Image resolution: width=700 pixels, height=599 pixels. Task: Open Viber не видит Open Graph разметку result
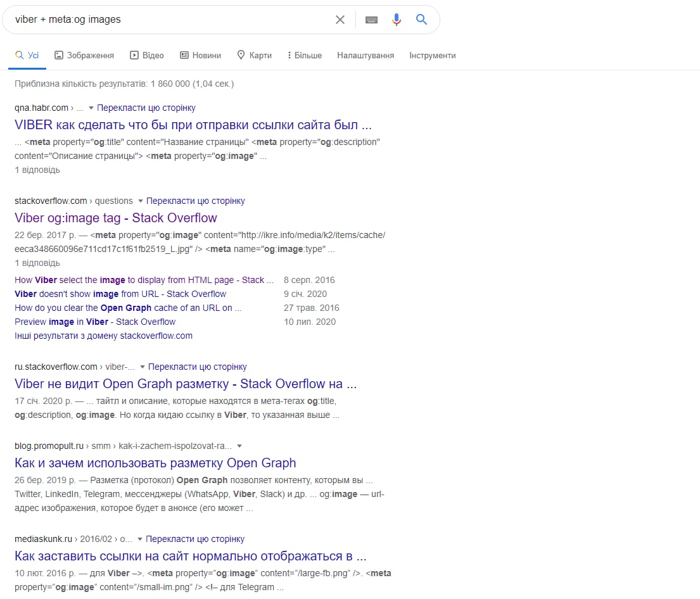coord(186,384)
